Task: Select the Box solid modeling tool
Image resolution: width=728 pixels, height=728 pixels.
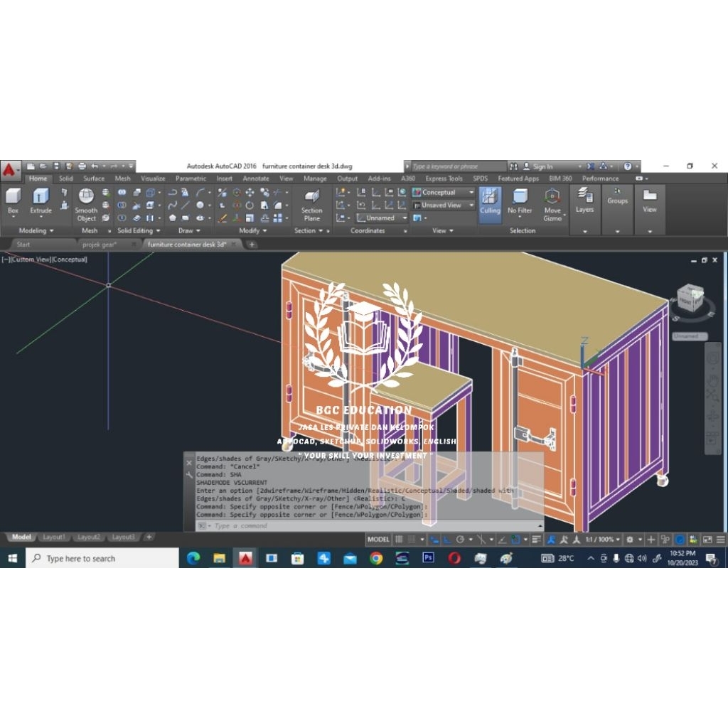Action: 13,203
